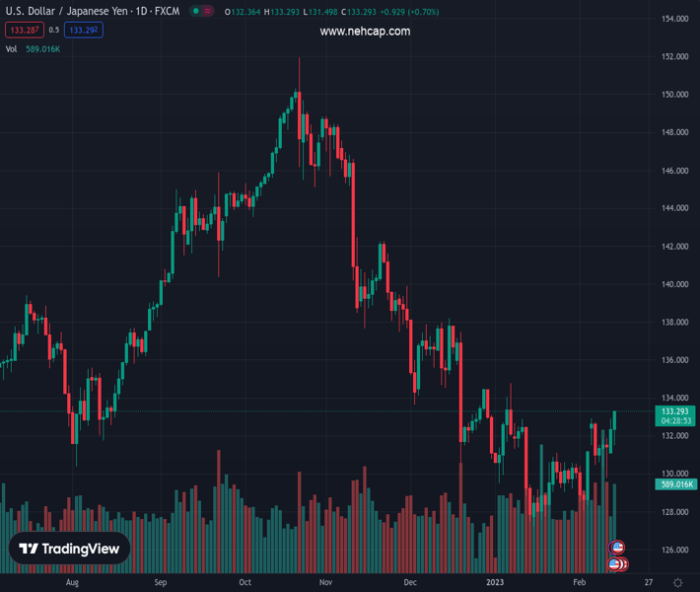Click the Vol indicator label
Screen dimensions: 700x592
point(12,48)
